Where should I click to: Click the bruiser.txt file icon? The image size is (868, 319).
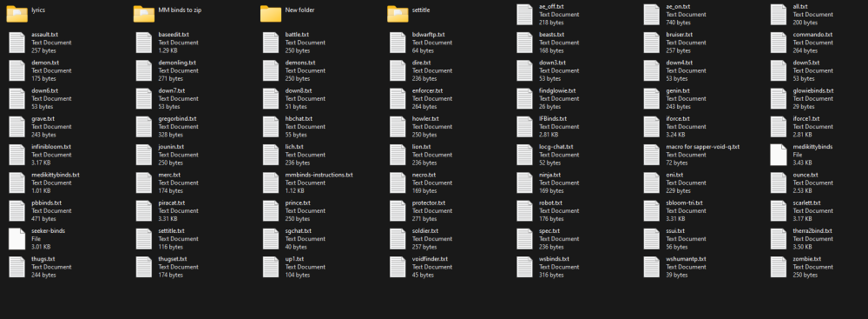(651, 43)
